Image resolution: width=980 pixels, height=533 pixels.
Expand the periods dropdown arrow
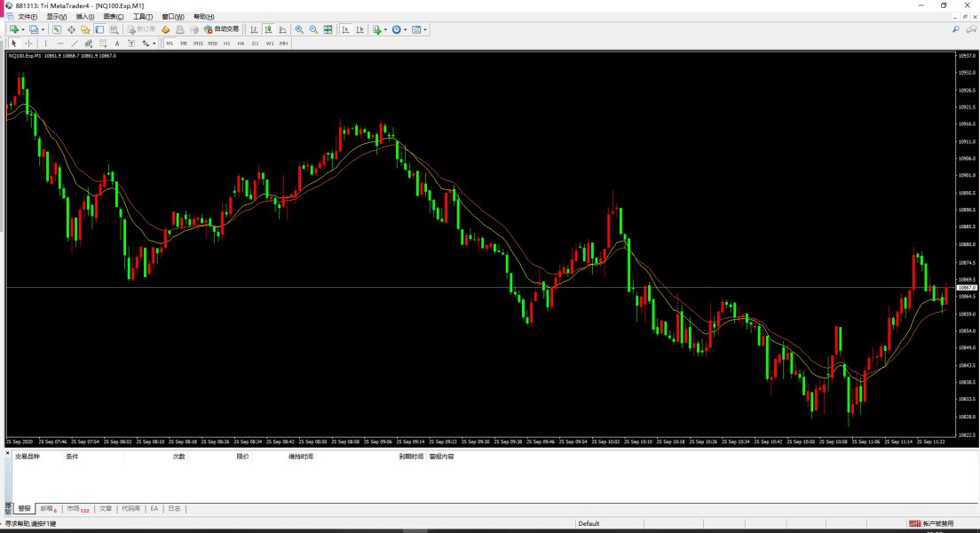click(x=405, y=29)
